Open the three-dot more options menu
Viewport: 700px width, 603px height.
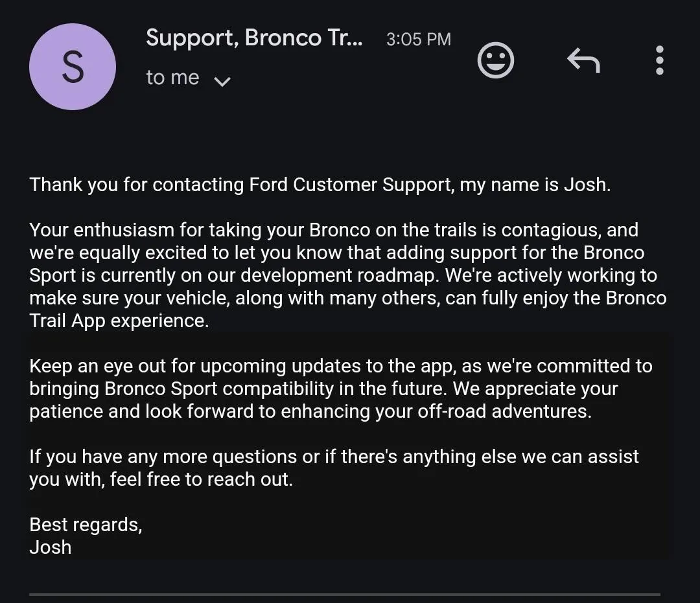[659, 61]
